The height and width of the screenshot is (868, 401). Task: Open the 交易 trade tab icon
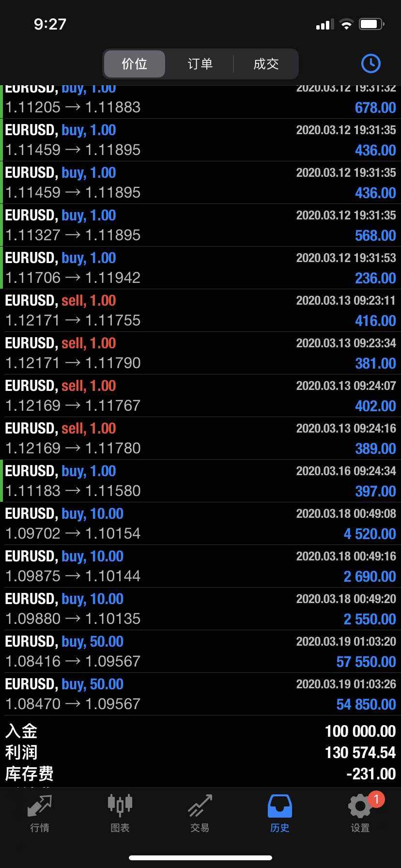[x=200, y=809]
